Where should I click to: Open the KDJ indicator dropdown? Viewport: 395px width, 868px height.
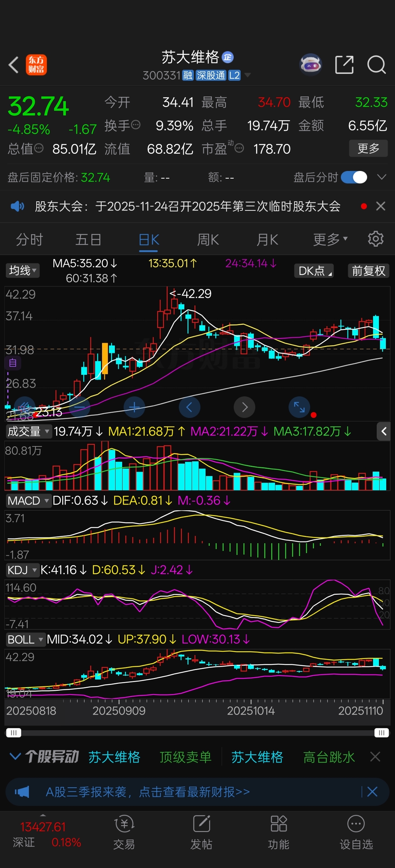pyautogui.click(x=22, y=570)
